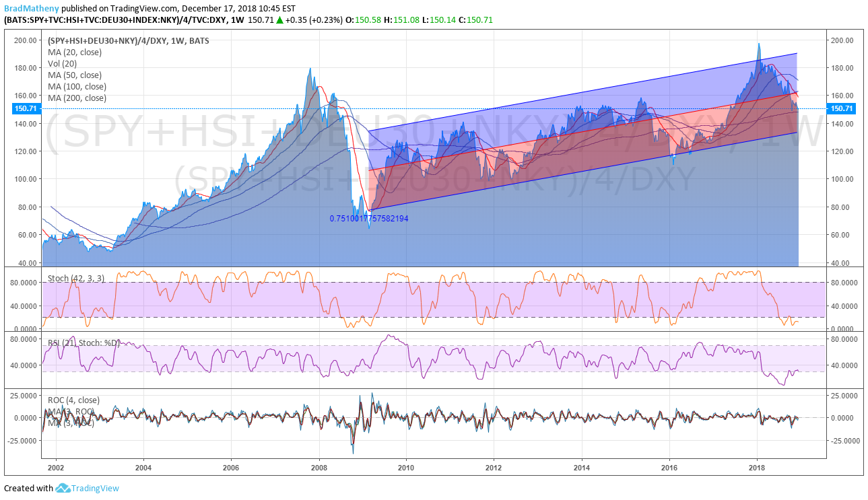
Task: Select the Vol (20) indicator label
Action: pos(62,63)
